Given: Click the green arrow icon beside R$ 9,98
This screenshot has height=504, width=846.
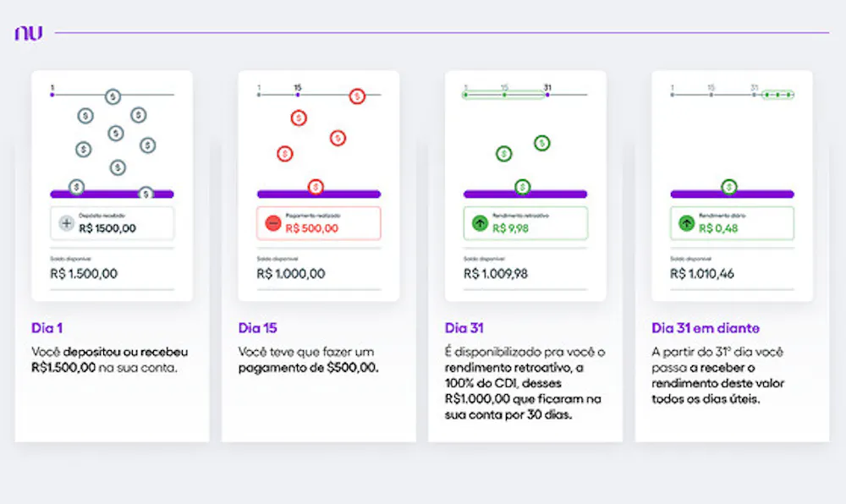Looking at the screenshot, I should (x=480, y=223).
